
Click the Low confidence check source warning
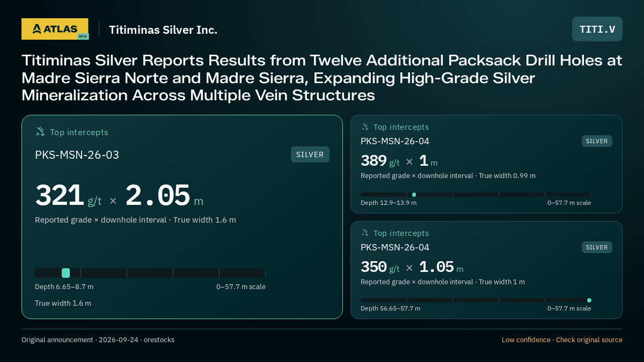(562, 340)
